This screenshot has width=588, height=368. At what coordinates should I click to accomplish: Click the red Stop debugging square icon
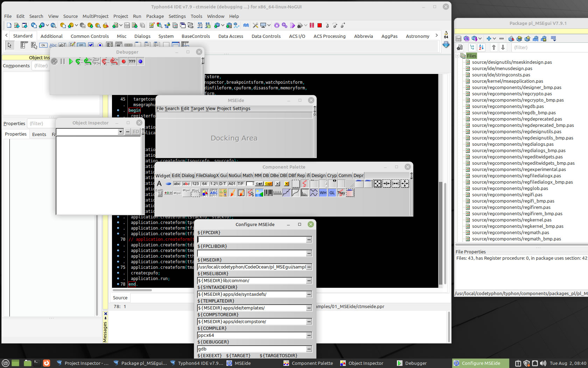[x=320, y=25]
